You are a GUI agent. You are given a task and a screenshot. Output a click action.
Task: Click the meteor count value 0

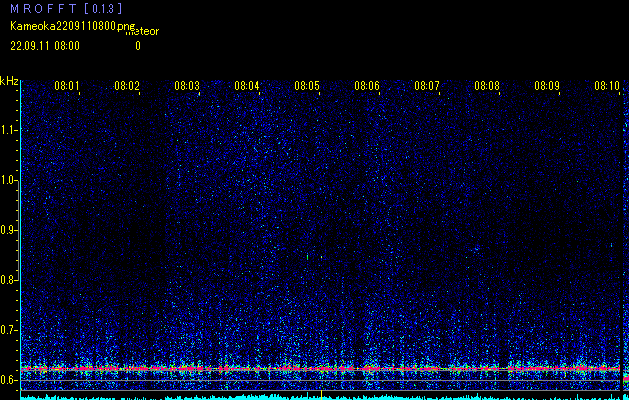pyautogui.click(x=138, y=46)
